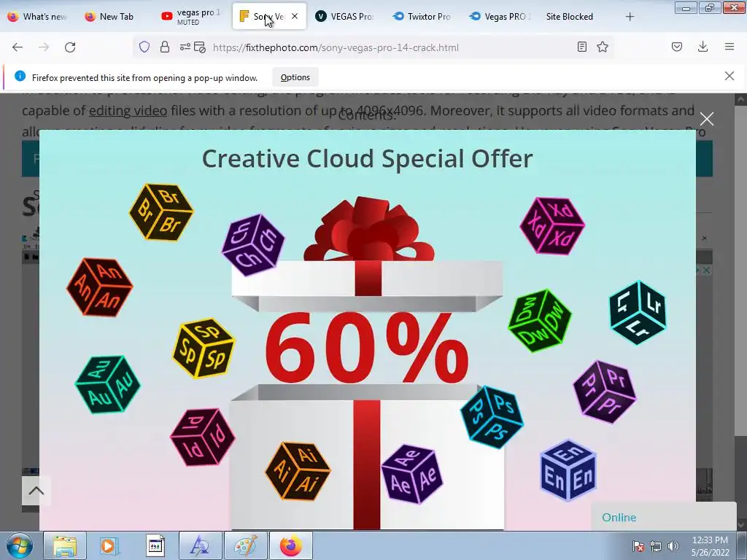This screenshot has height=560, width=747.
Task: Save page to Pocket
Action: 677,47
